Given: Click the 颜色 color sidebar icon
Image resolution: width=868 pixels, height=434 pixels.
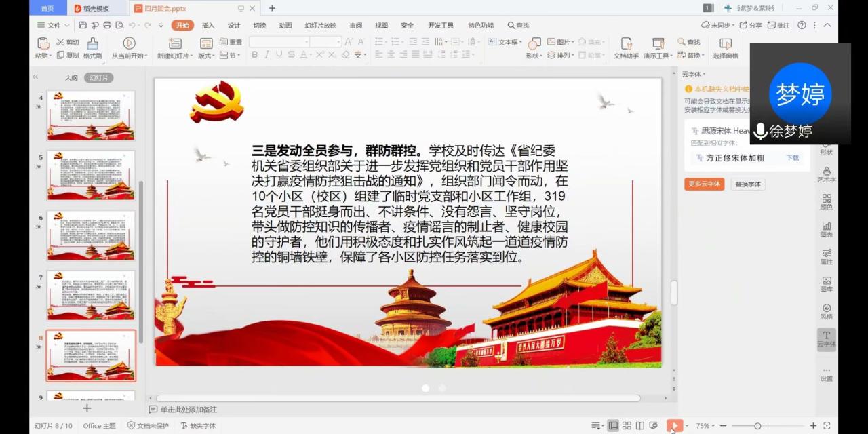Looking at the screenshot, I should point(826,202).
